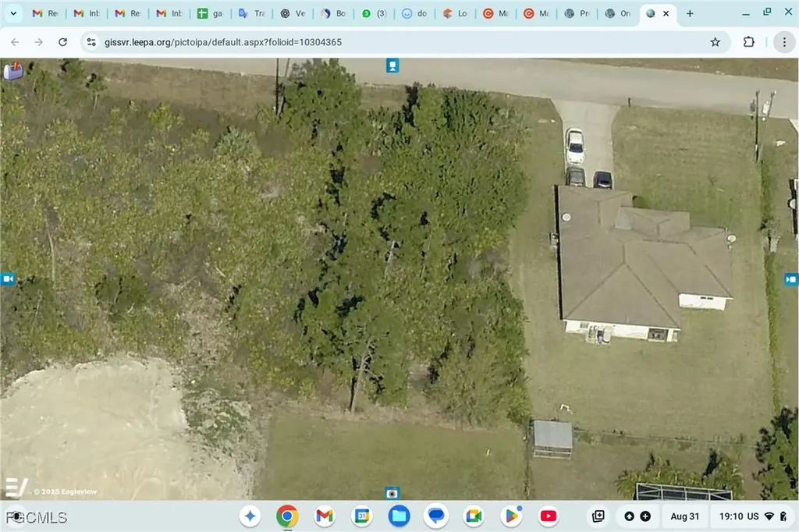Screen dimensions: 799x532
Task: Switch to the Google Docs tab
Action: coord(414,13)
